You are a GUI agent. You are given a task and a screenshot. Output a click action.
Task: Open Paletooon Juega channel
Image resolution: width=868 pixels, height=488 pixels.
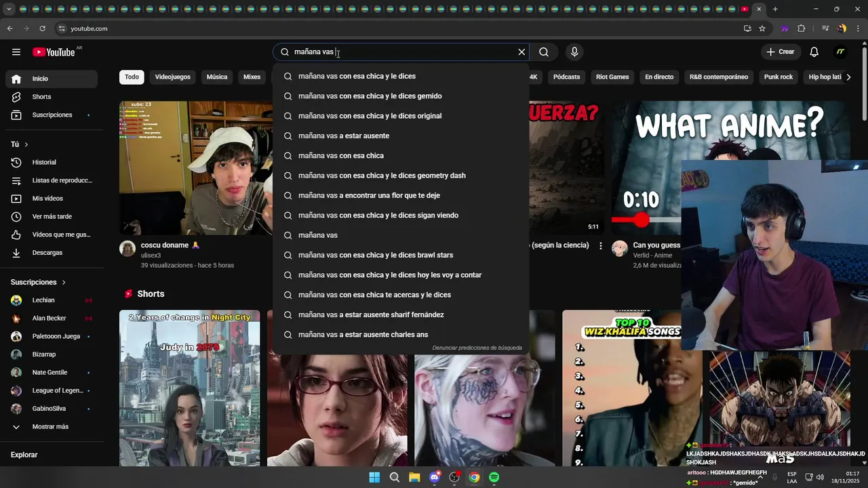(x=52, y=336)
